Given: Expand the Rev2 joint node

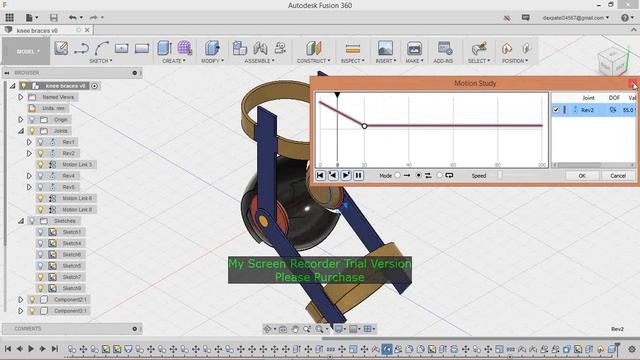Looking at the screenshot, I should [29, 153].
